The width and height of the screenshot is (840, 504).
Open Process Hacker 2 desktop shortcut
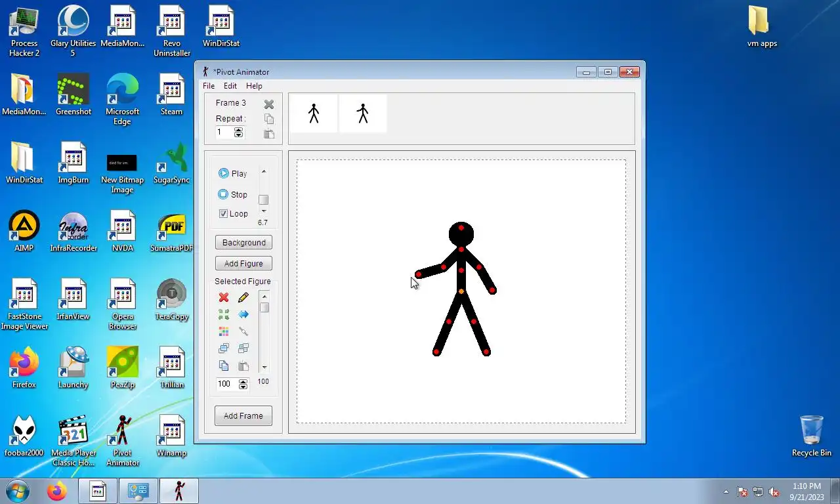coord(24,31)
